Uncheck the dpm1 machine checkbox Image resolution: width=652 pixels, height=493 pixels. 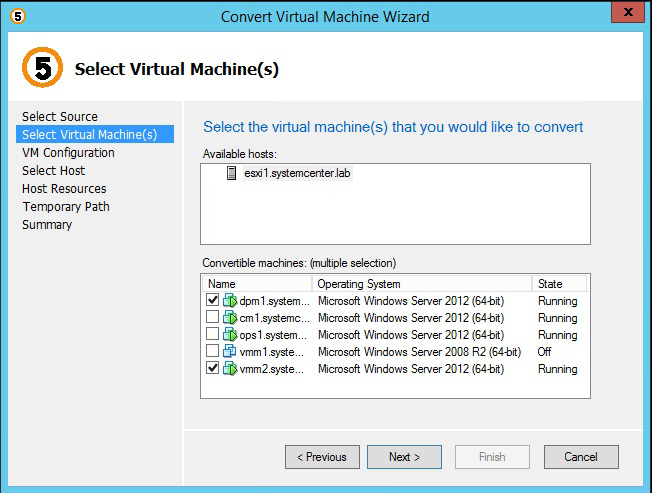coord(213,301)
